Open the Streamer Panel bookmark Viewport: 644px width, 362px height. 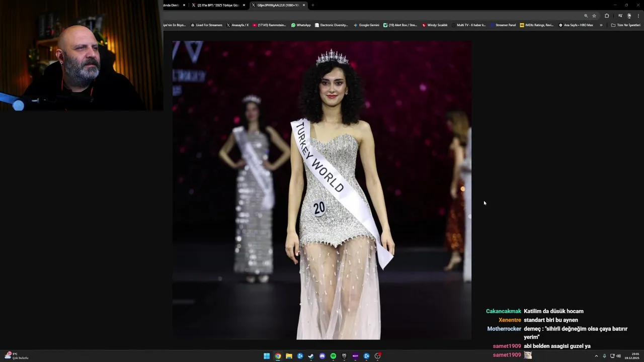click(503, 25)
